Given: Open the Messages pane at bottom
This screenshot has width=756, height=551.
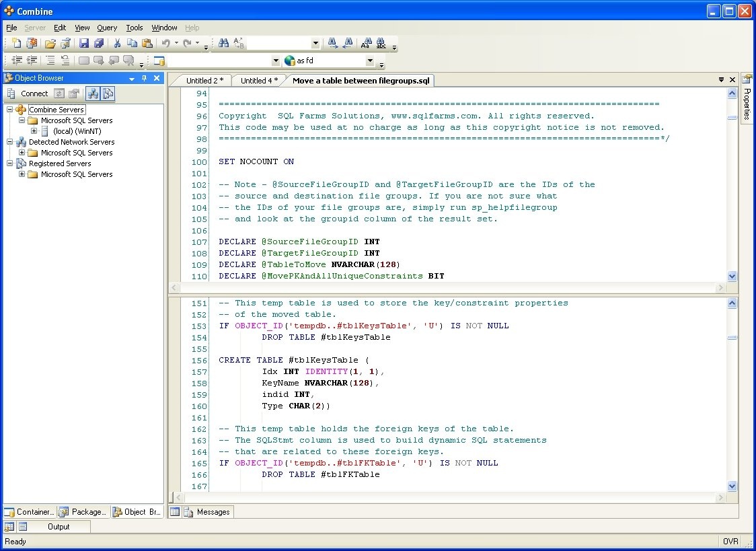Looking at the screenshot, I should [x=213, y=512].
